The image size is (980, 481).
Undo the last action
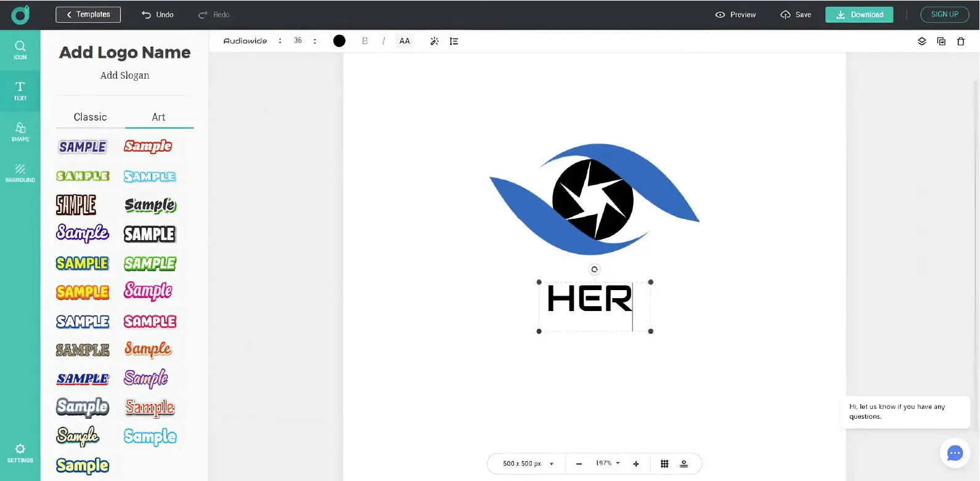pyautogui.click(x=157, y=15)
